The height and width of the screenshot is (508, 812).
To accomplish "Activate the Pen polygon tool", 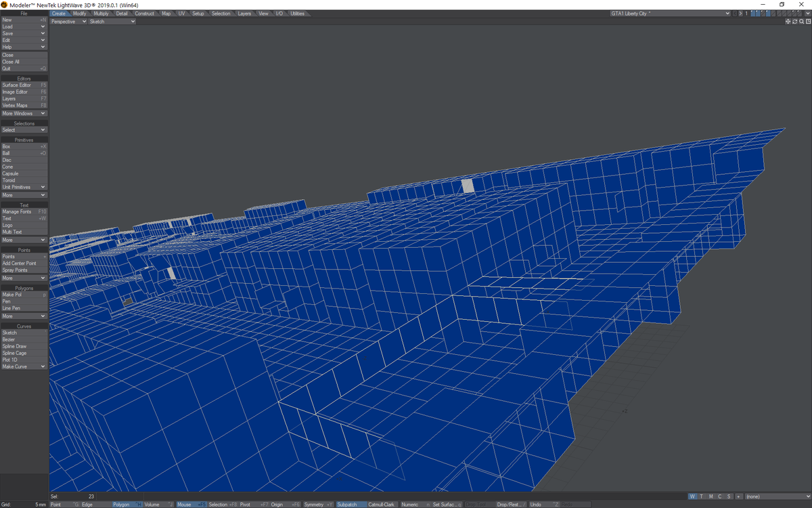I will click(24, 301).
